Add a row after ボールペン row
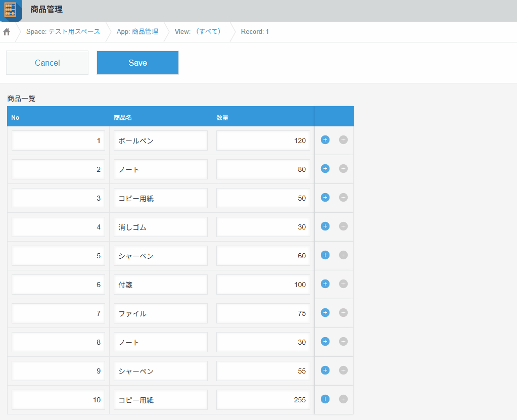Viewport: 517px width, 420px height. pos(325,140)
